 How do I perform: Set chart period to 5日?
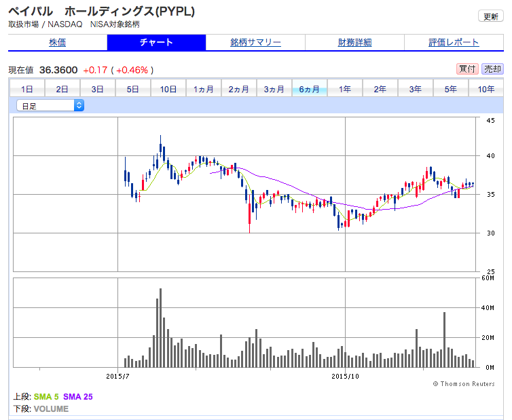(x=132, y=89)
